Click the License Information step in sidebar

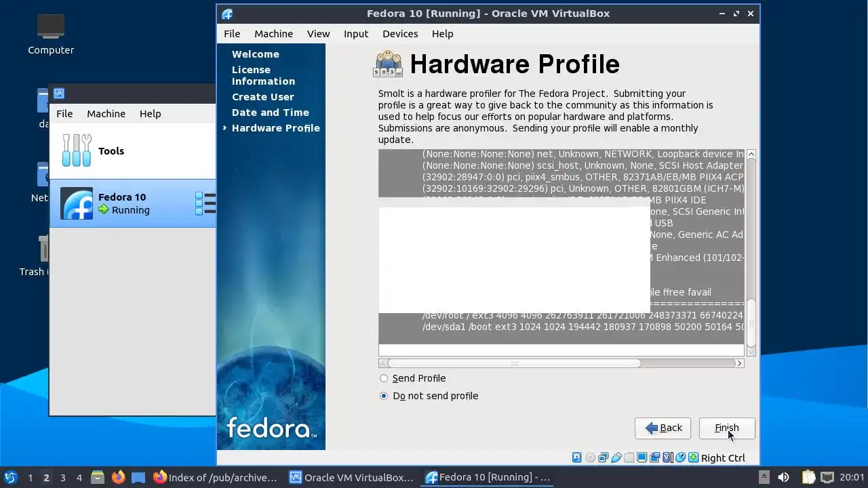click(x=263, y=75)
